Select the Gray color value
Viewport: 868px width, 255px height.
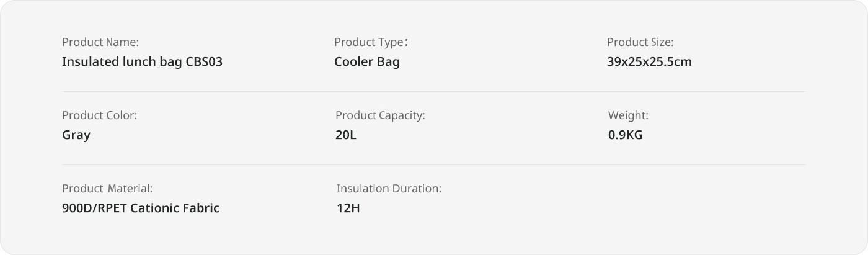pyautogui.click(x=76, y=135)
